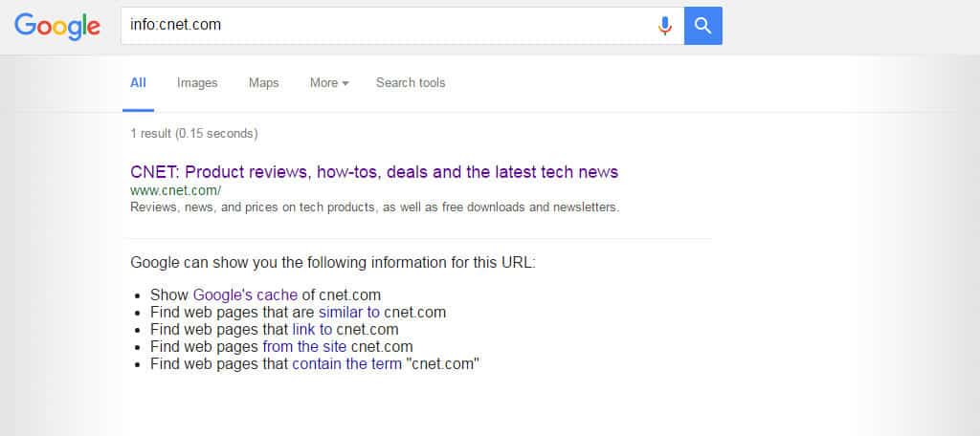
Task: Click the microphone voice search icon
Action: 665,26
